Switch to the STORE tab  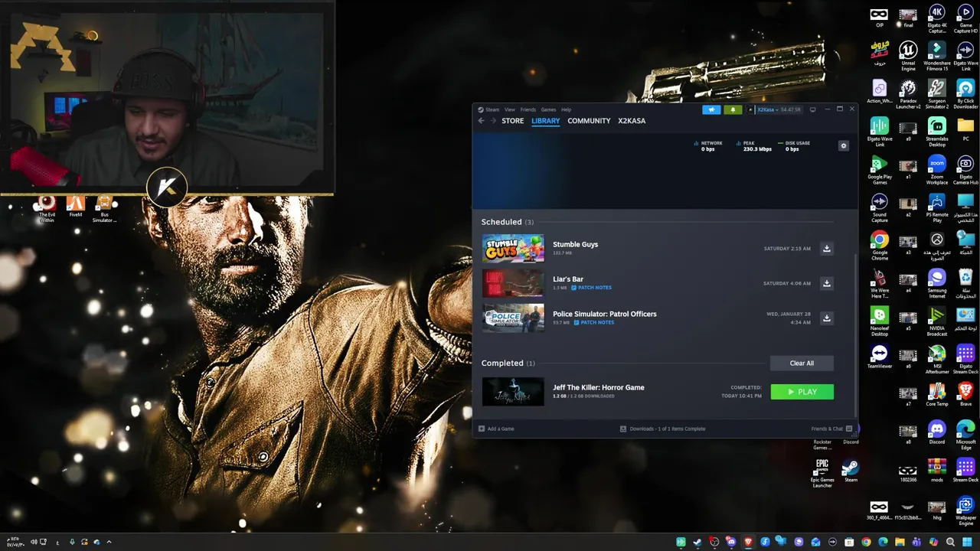tap(513, 121)
